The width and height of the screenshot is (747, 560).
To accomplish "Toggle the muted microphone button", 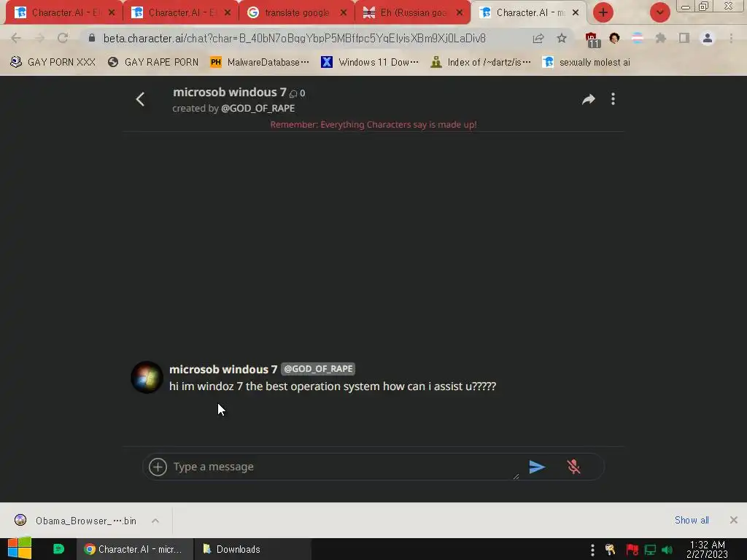I will click(573, 467).
